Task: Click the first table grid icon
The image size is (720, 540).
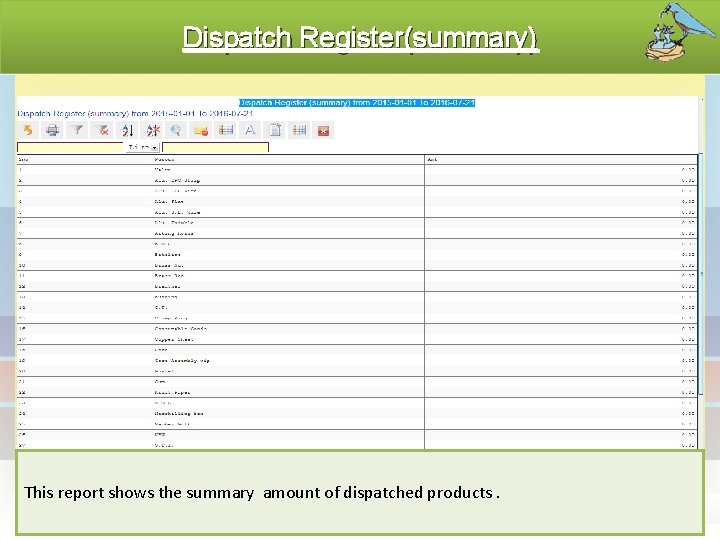Action: [x=225, y=130]
